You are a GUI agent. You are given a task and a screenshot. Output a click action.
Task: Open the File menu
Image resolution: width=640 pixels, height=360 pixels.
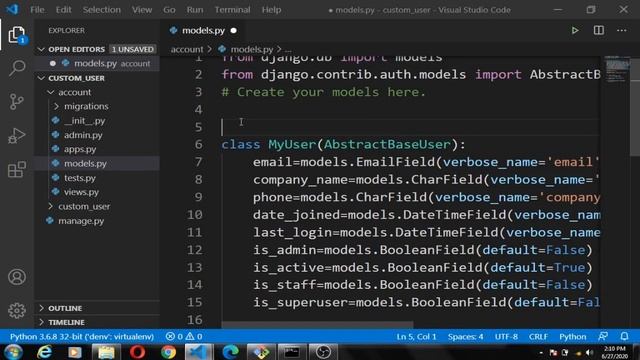pos(37,9)
